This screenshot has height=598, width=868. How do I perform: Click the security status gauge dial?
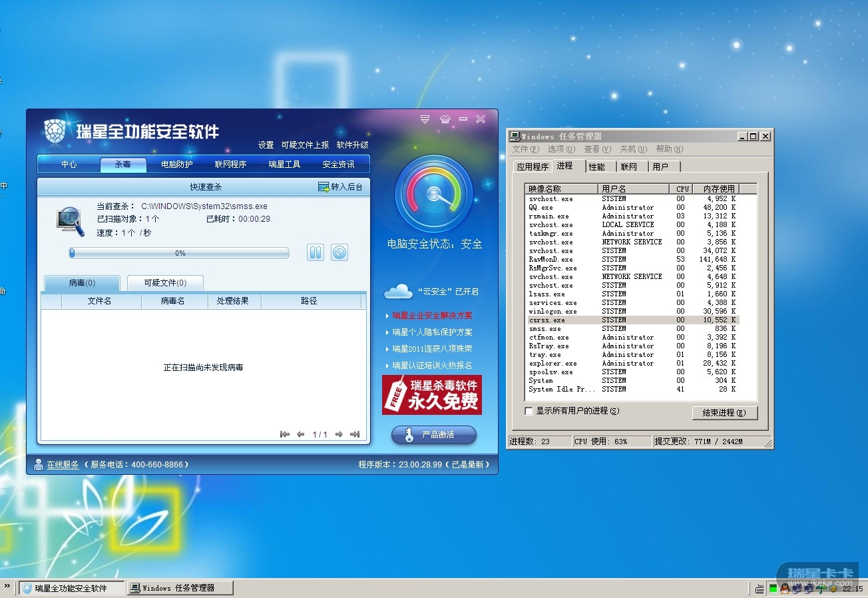pyautogui.click(x=434, y=194)
